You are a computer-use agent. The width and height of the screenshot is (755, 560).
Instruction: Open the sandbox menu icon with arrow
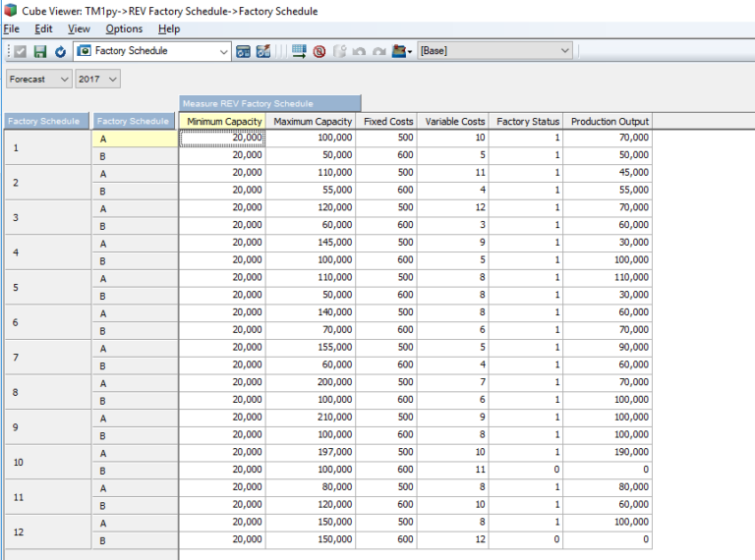pyautogui.click(x=401, y=51)
